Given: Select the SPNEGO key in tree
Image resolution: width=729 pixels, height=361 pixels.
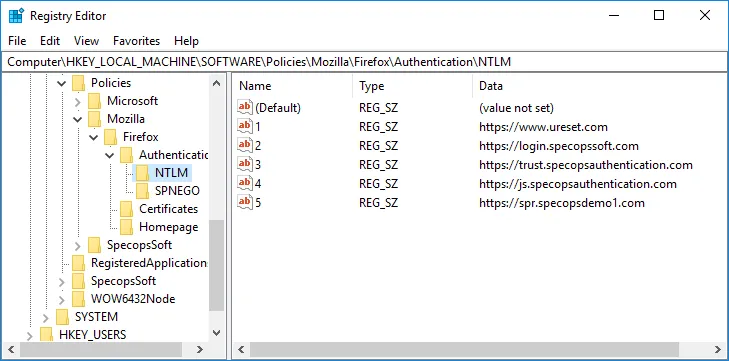Looking at the screenshot, I should 177,191.
